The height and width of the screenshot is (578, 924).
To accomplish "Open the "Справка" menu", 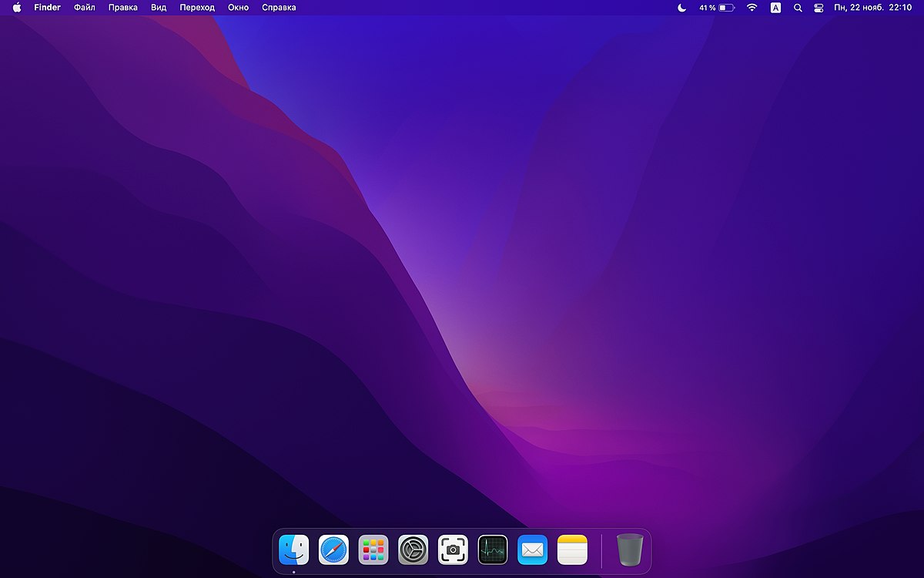I will pyautogui.click(x=278, y=8).
